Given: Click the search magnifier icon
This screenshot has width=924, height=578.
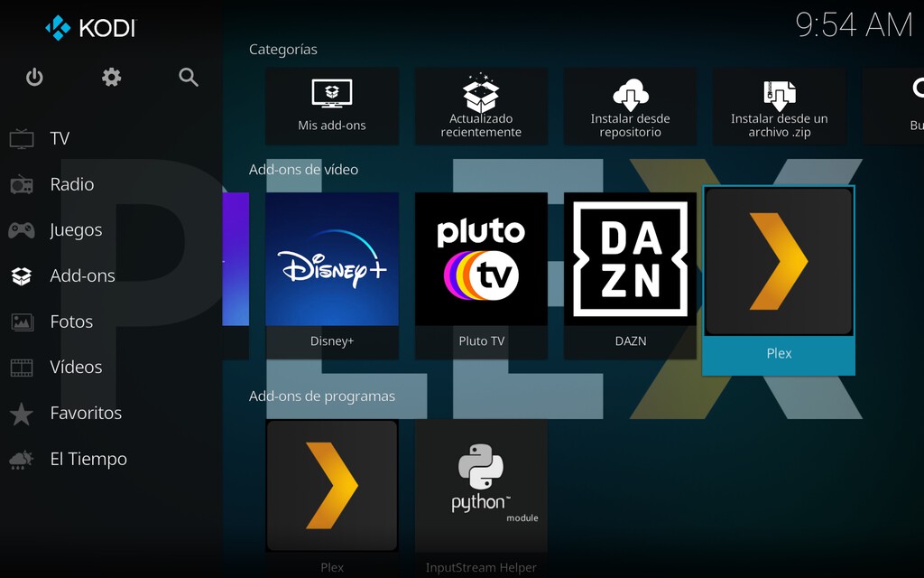Looking at the screenshot, I should click(188, 78).
